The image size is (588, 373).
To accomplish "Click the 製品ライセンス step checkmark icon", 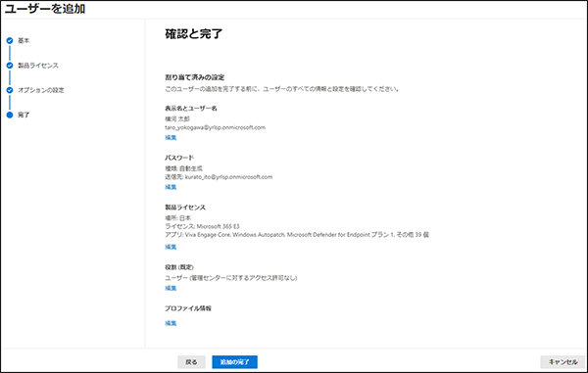I will click(x=10, y=66).
